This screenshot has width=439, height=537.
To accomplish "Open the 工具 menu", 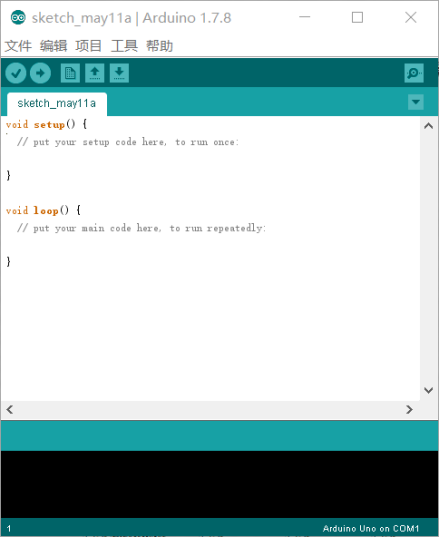I will click(x=124, y=46).
